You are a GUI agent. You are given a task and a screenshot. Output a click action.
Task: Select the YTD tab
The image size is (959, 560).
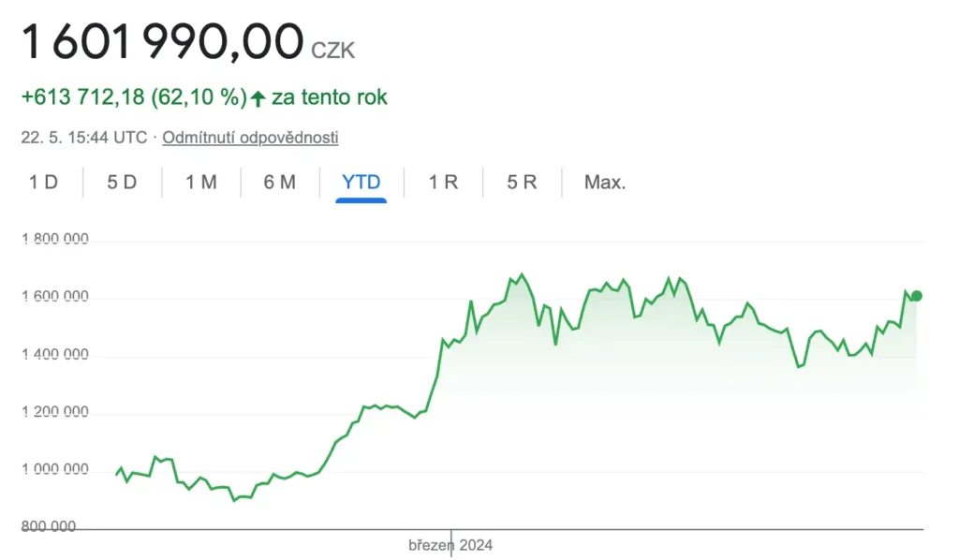pyautogui.click(x=361, y=182)
